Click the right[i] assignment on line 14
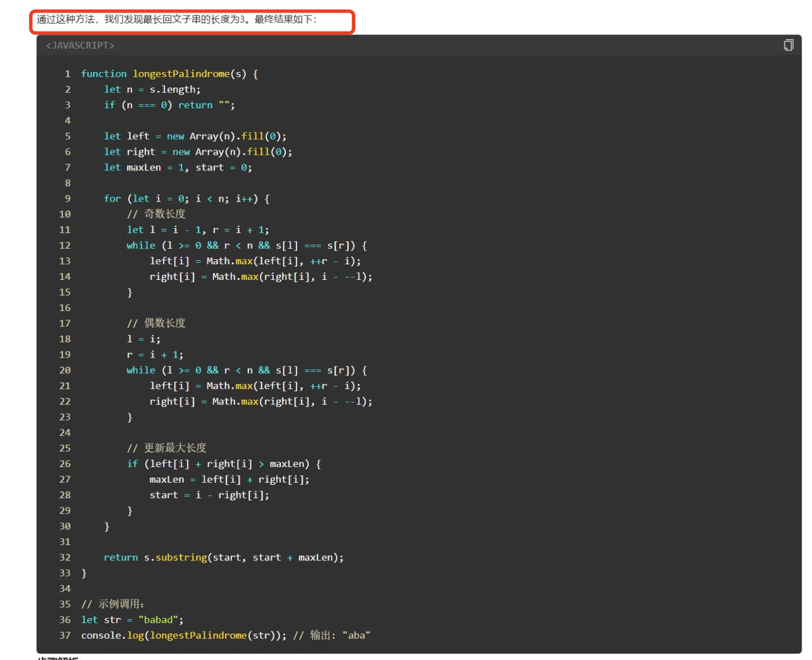Viewport: 812px width, 660px height. pyautogui.click(x=261, y=276)
